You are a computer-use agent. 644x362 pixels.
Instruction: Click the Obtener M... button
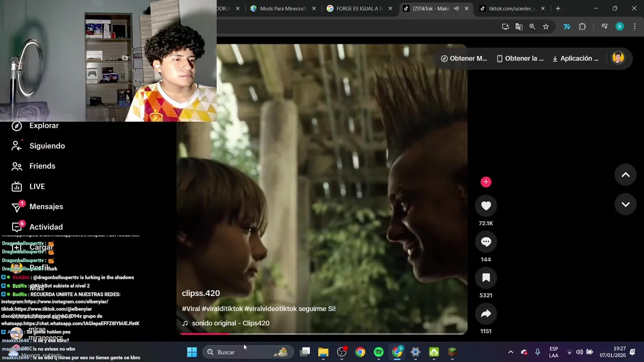464,58
